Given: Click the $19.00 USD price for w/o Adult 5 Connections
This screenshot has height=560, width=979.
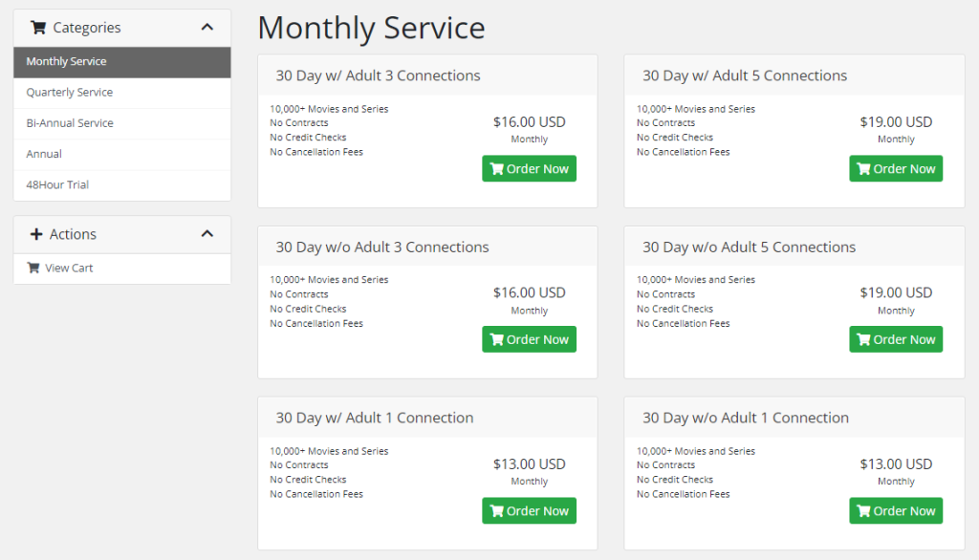Looking at the screenshot, I should (896, 292).
